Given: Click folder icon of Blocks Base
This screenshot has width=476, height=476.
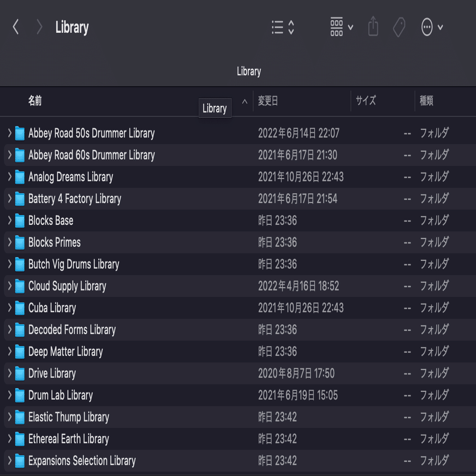Looking at the screenshot, I should (20, 221).
